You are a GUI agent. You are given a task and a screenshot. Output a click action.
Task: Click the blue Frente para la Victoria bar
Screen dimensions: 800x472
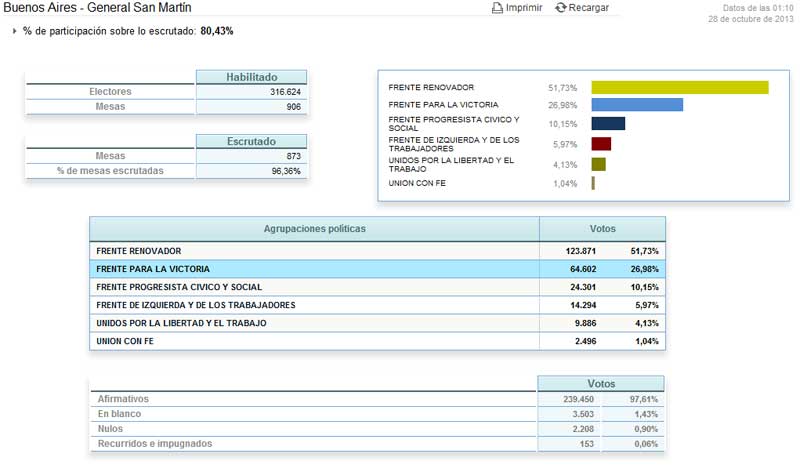click(637, 105)
